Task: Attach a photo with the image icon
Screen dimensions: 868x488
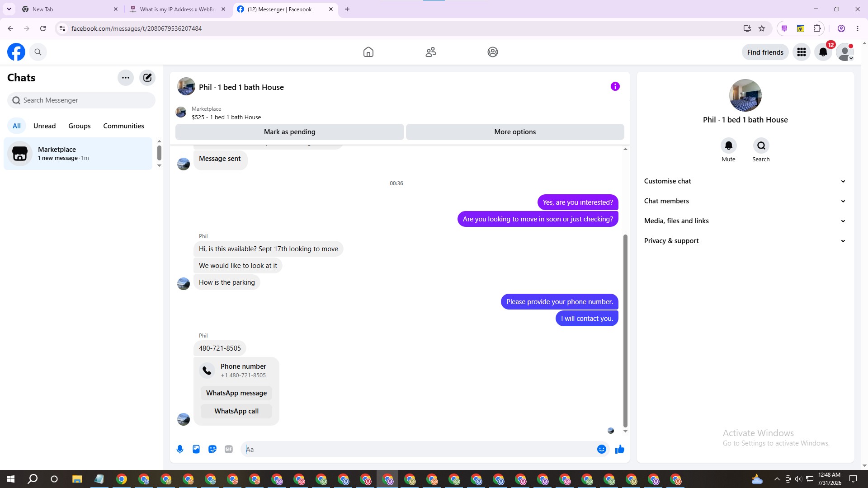Action: (196, 449)
